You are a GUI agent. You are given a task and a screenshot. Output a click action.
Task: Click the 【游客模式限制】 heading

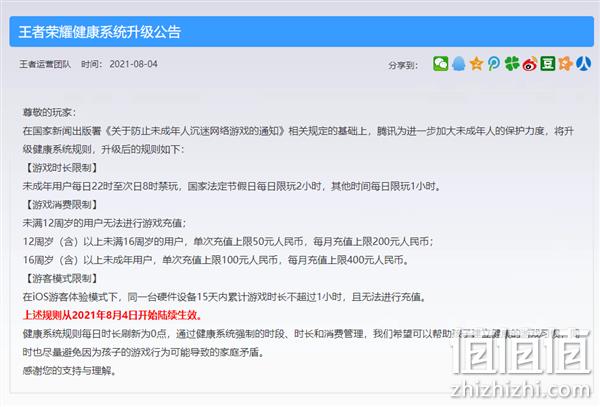coord(61,278)
